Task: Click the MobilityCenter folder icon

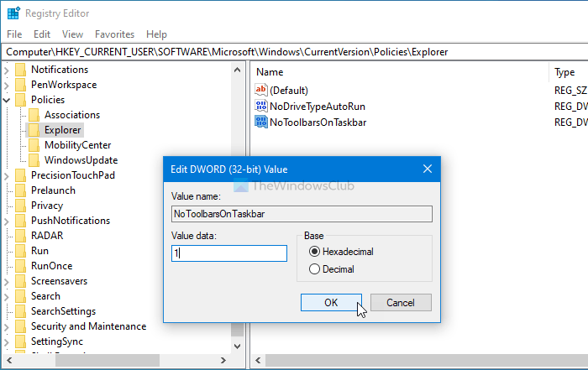Action: [x=34, y=145]
